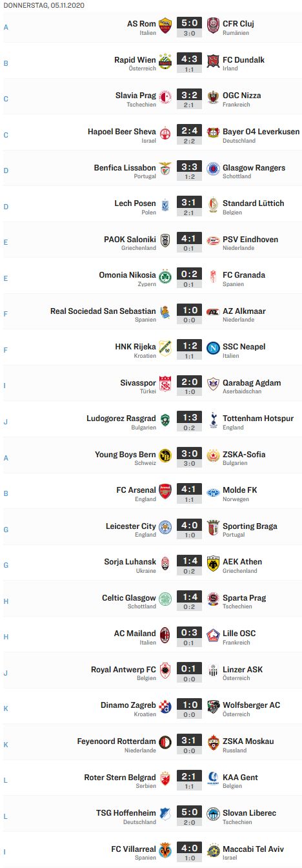Click the group A label beside AS Rom
The image size is (302, 868).
[x=6, y=28]
